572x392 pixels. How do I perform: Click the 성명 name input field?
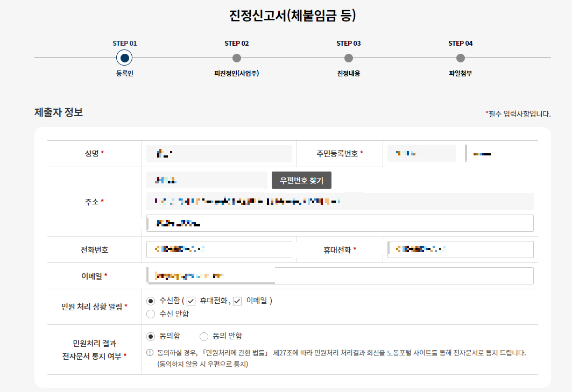tap(218, 153)
